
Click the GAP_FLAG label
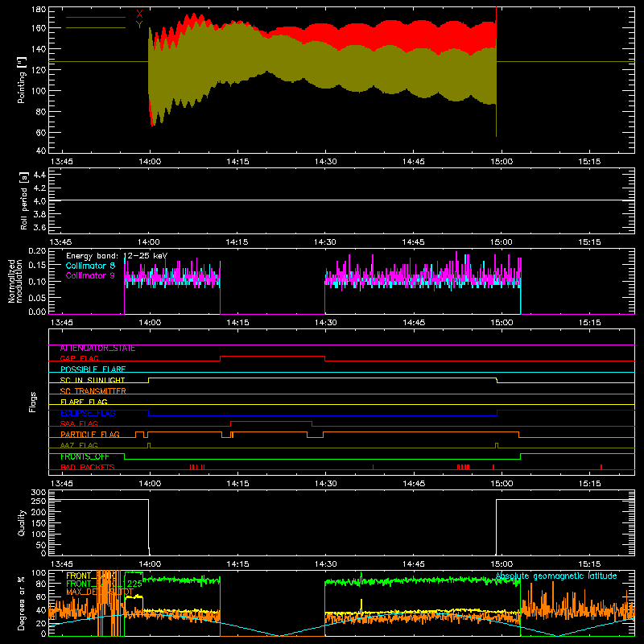point(80,358)
